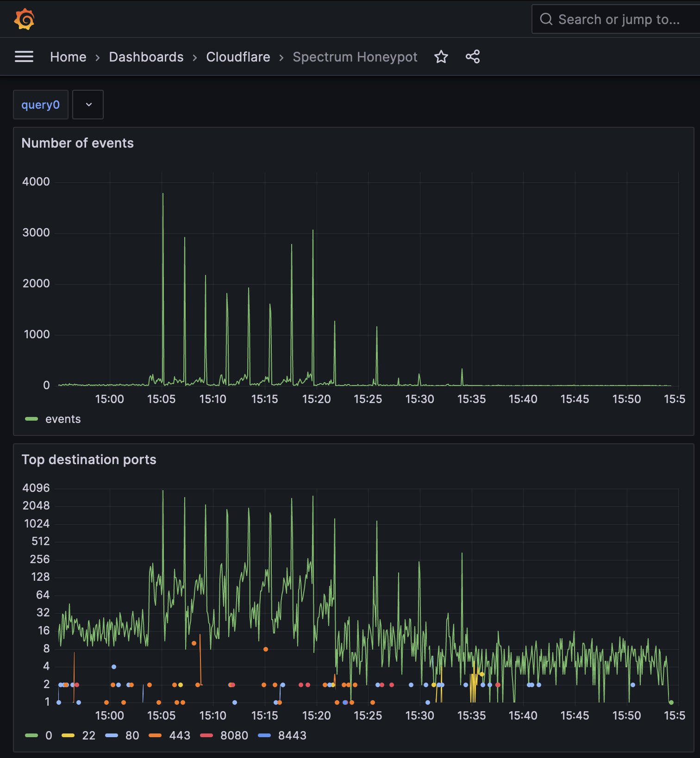The image size is (700, 758).
Task: Click the share dashboard icon
Action: [x=472, y=57]
